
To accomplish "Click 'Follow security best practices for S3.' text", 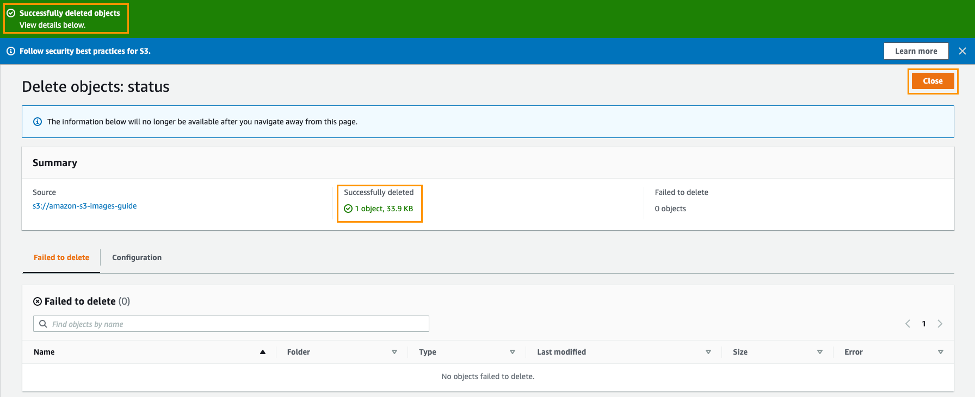I will tap(85, 51).
